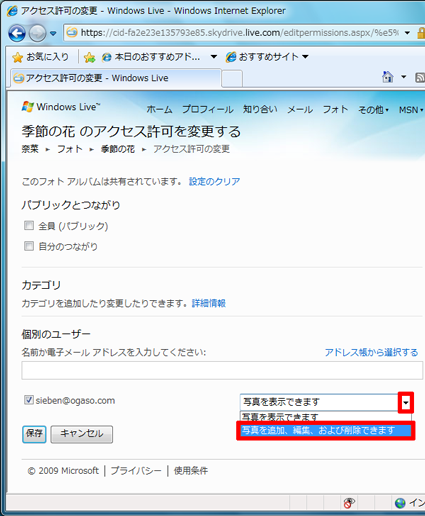Image resolution: width=425 pixels, height=516 pixels.
Task: Open 使用条件 footer link
Action: point(191,471)
